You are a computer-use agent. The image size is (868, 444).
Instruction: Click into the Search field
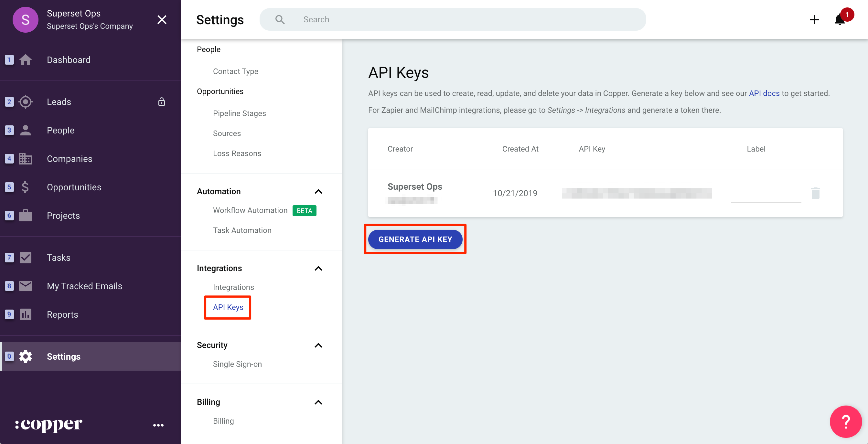point(453,19)
